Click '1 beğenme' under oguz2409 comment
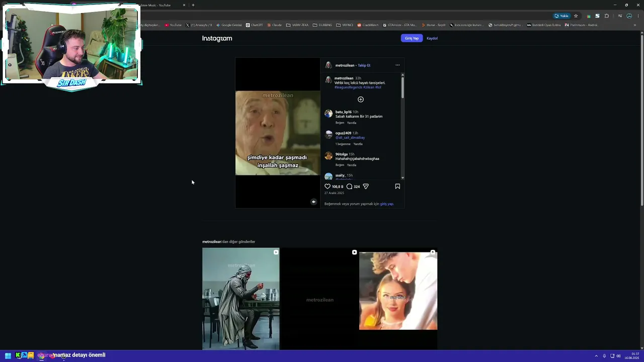 [x=343, y=144]
